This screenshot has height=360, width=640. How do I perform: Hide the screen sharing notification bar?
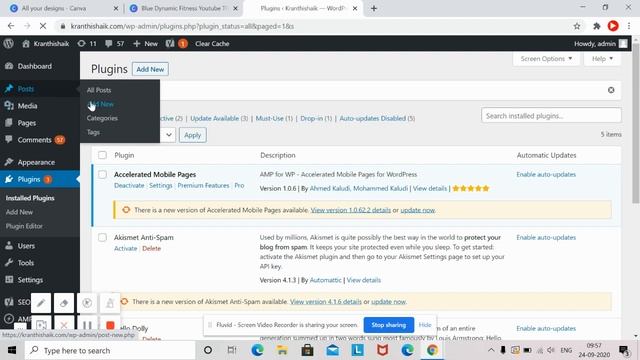[x=425, y=325]
